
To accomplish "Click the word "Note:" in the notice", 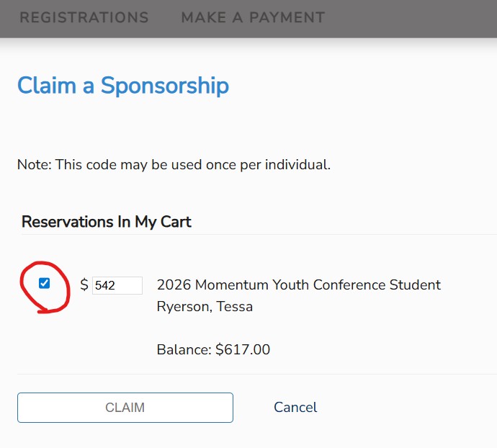I will click(34, 164).
